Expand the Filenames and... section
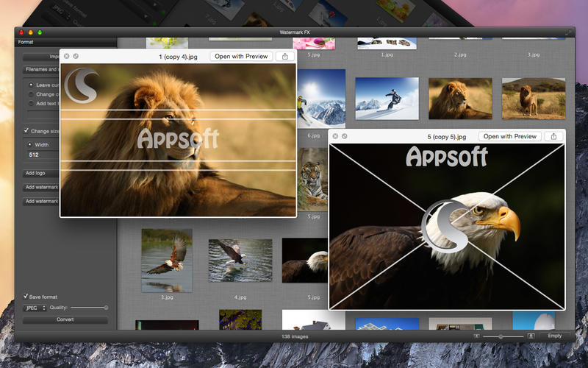 coord(41,69)
